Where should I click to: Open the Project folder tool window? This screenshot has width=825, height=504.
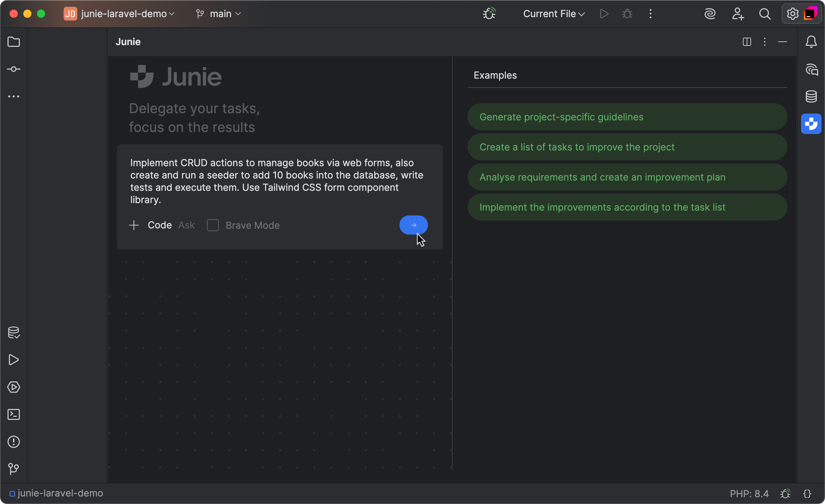click(x=14, y=42)
